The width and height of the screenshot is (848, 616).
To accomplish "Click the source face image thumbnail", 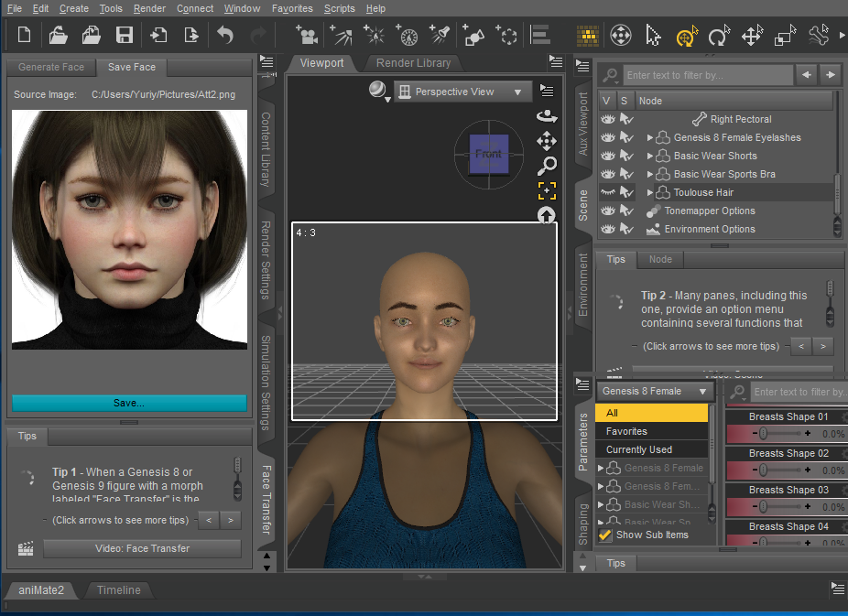I will (130, 230).
